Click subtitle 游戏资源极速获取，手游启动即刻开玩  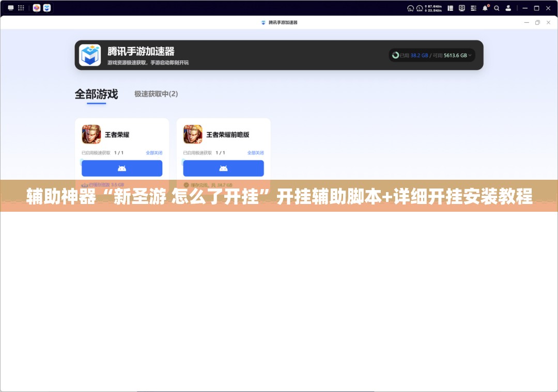click(x=148, y=62)
